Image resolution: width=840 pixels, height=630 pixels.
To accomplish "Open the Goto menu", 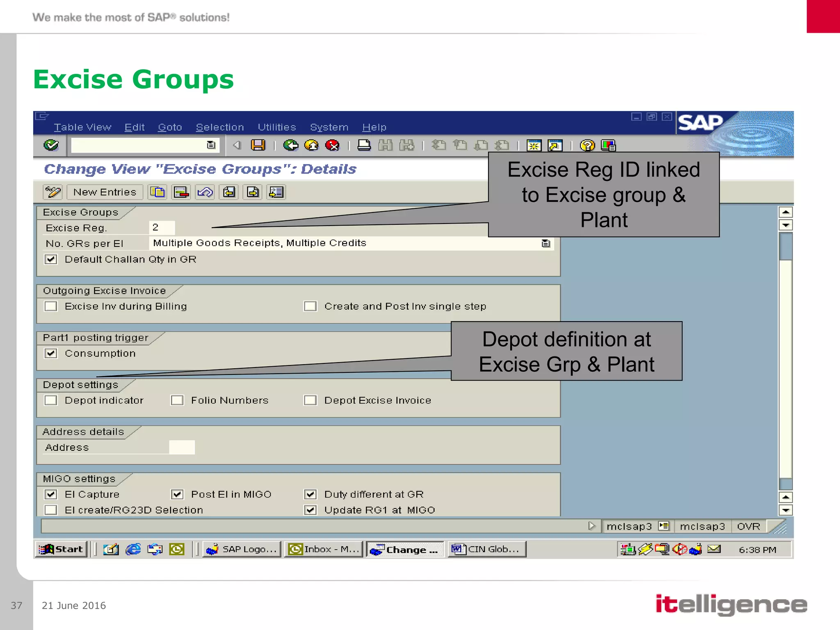I will pyautogui.click(x=170, y=127).
